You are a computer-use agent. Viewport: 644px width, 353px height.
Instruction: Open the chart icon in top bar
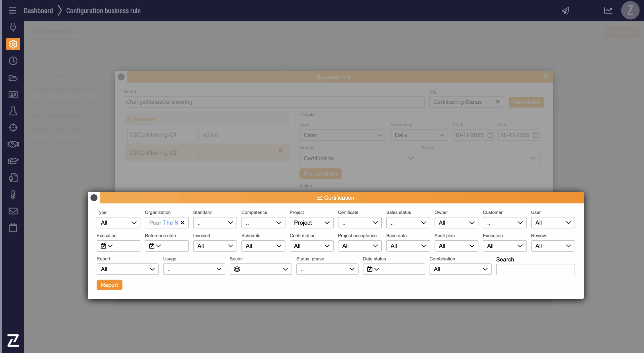(608, 11)
